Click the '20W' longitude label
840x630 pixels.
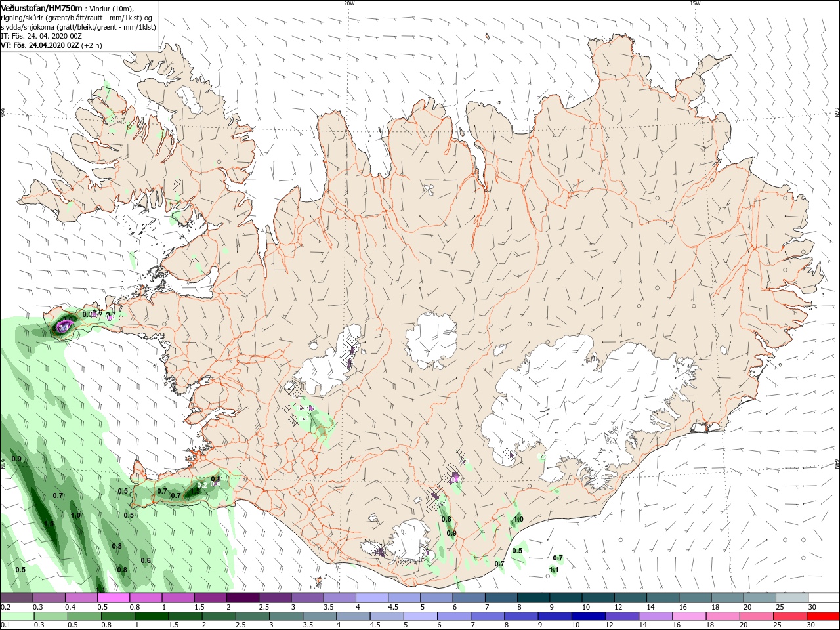(x=349, y=3)
